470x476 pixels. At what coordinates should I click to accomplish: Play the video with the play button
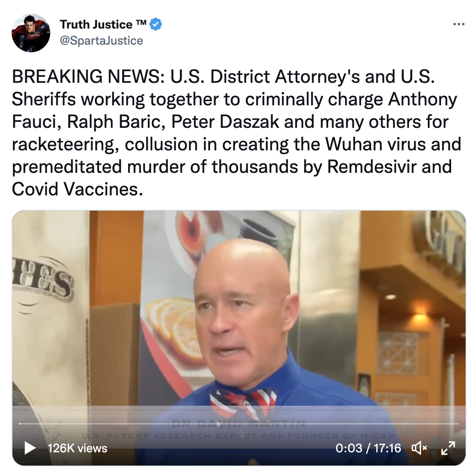point(30,448)
